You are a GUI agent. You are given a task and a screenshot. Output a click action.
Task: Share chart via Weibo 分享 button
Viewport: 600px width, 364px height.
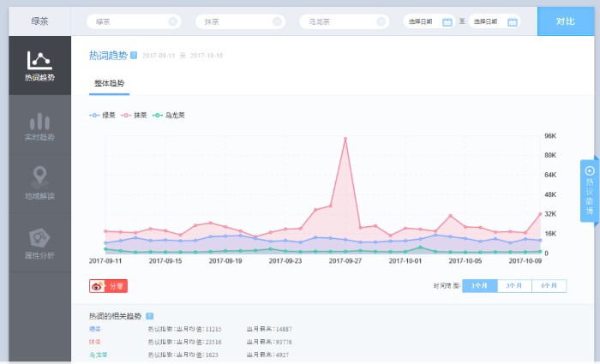pyautogui.click(x=109, y=286)
